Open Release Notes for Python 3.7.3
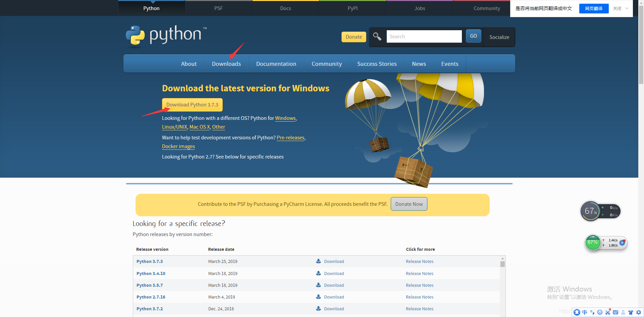644x317 pixels. (420, 261)
